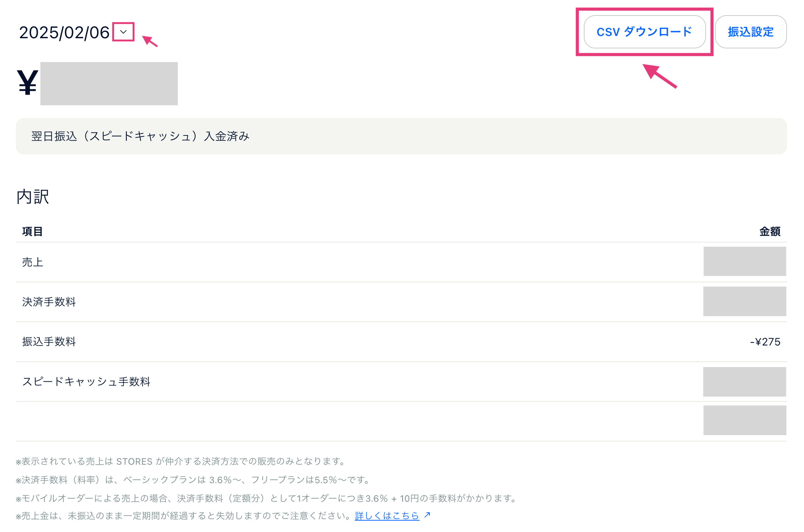The width and height of the screenshot is (804, 532).
Task: Click the masked total amount next to ¥
Action: (109, 84)
